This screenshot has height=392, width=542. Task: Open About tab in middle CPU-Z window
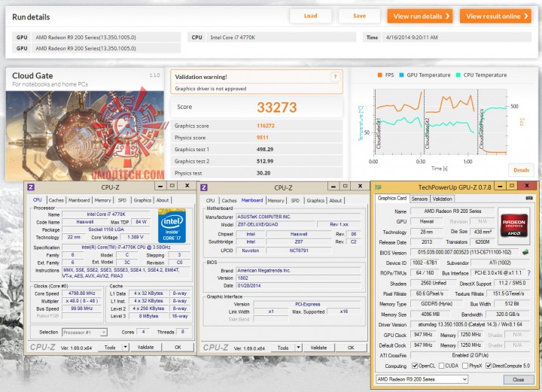coord(335,200)
